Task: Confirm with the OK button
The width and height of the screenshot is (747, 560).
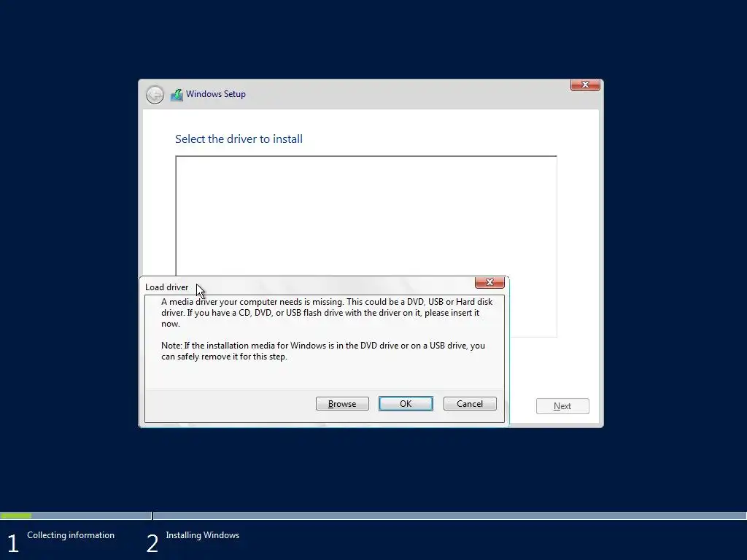Action: tap(406, 404)
